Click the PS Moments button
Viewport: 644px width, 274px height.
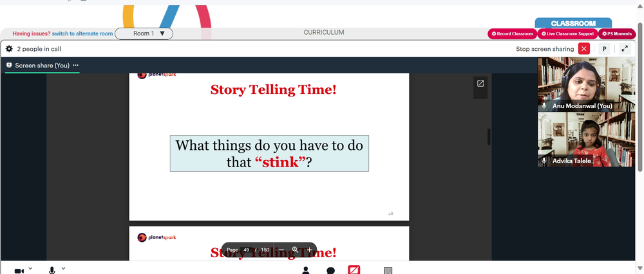click(x=617, y=33)
